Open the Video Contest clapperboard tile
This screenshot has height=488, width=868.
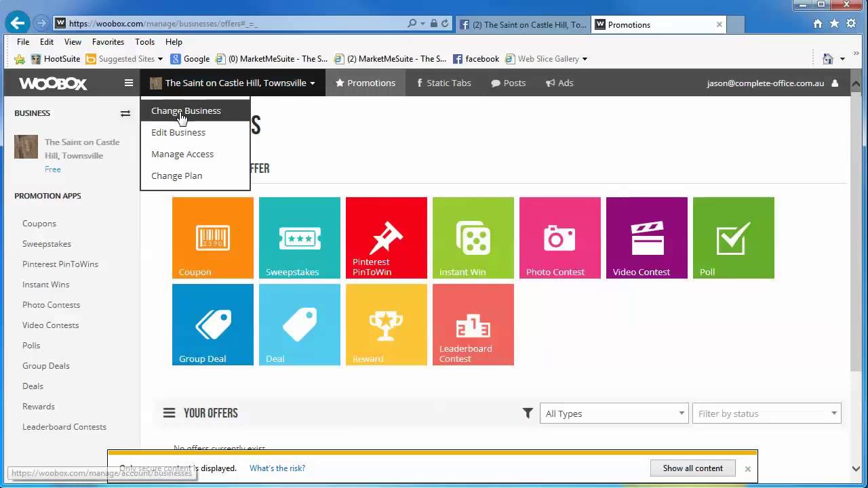pyautogui.click(x=646, y=237)
